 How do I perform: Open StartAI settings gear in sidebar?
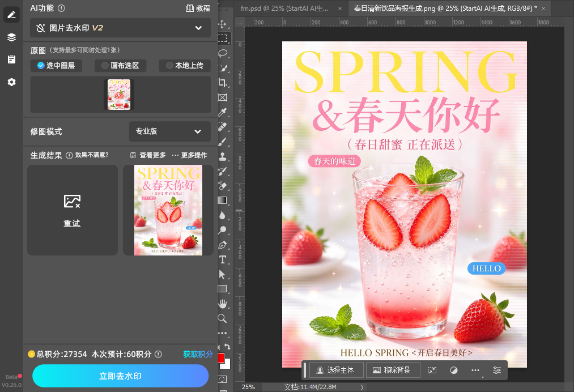[x=11, y=82]
